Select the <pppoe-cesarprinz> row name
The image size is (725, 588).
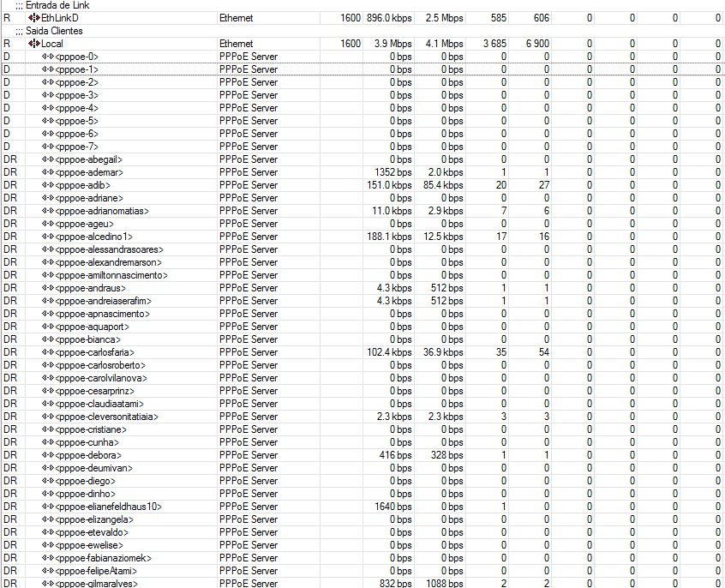point(94,392)
